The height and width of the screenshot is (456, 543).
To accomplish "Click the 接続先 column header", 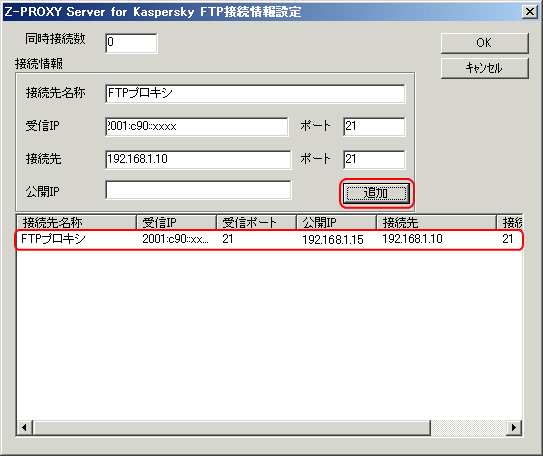I will [x=436, y=222].
